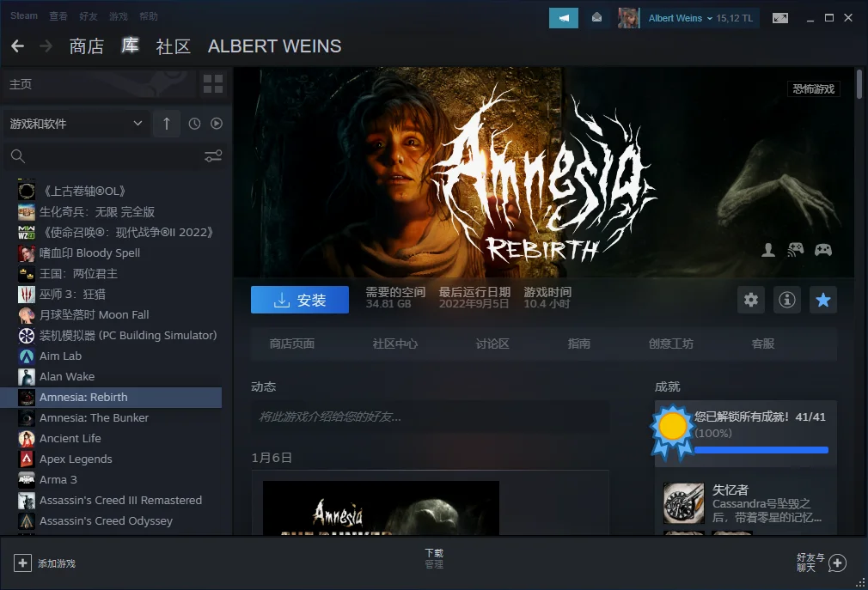This screenshot has width=868, height=590.
Task: Toggle the recent activity clock filter
Action: (194, 124)
